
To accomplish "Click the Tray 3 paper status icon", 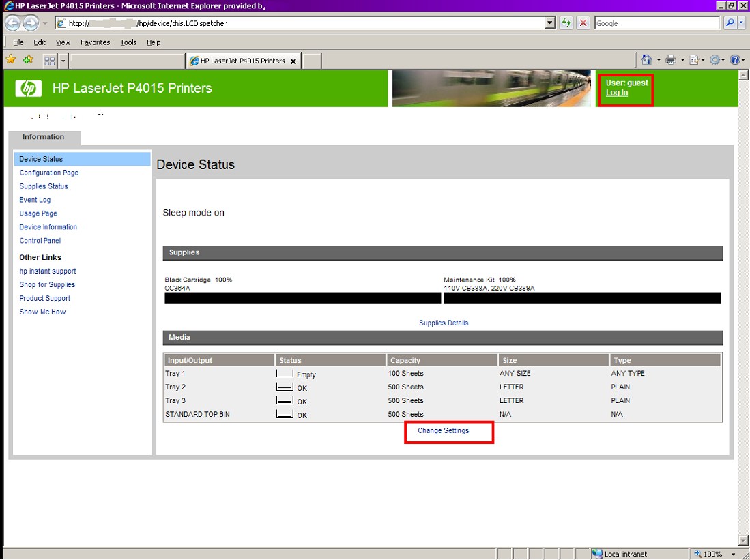I will [x=285, y=400].
